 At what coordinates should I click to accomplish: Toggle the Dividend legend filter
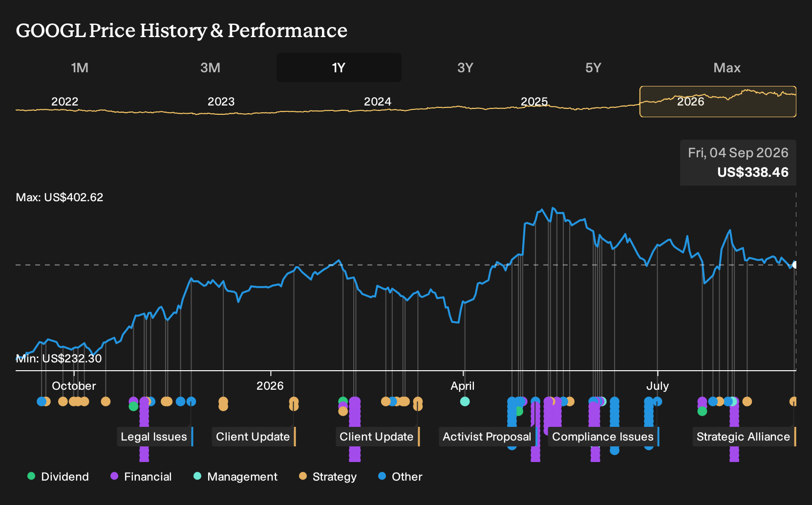[58, 477]
